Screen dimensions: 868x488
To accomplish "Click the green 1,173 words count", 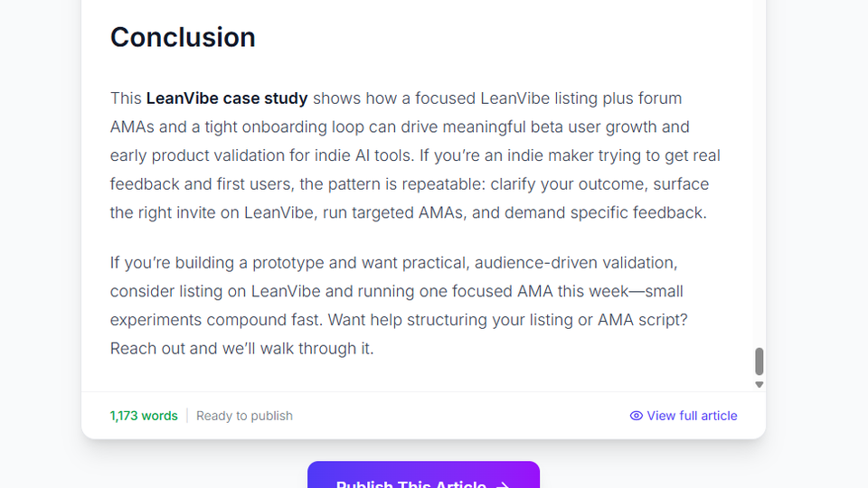I will [x=144, y=416].
